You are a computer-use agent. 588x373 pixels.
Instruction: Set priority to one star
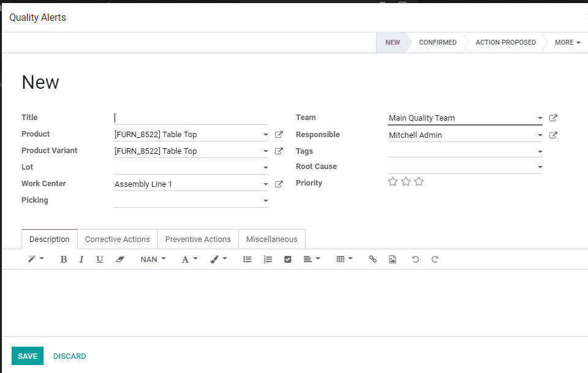(x=393, y=182)
